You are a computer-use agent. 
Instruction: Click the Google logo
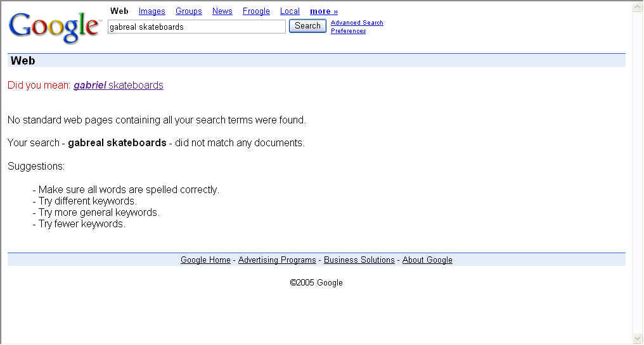pos(54,27)
